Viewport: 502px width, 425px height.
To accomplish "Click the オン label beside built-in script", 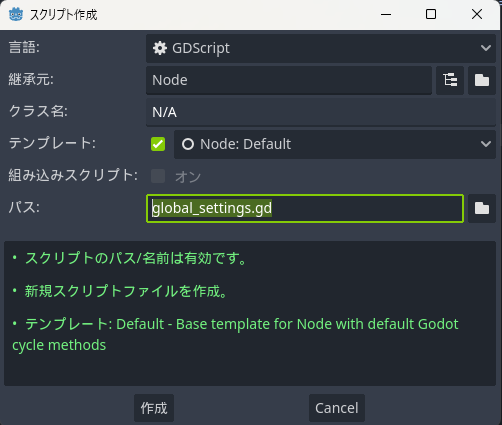I will 188,176.
